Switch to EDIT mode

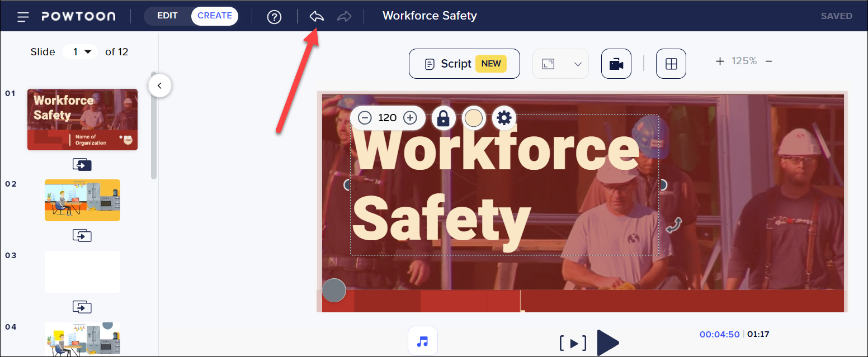point(168,16)
